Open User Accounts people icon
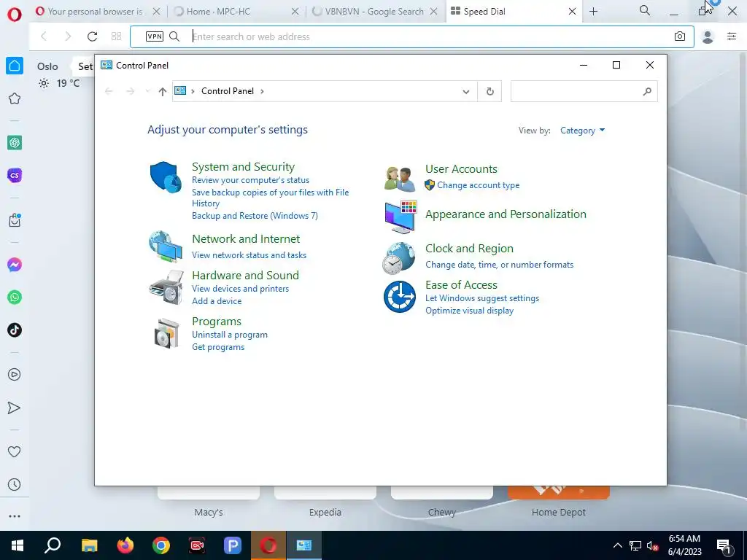The width and height of the screenshot is (747, 560). tap(399, 179)
